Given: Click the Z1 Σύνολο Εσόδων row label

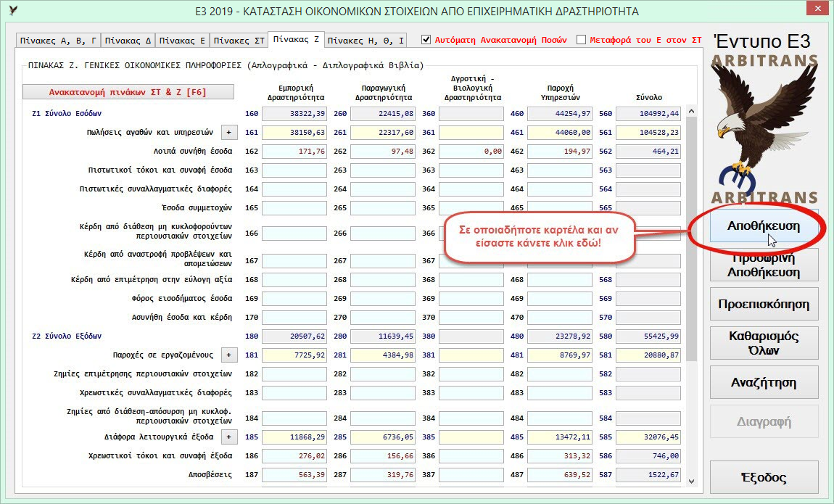Looking at the screenshot, I should tap(67, 114).
